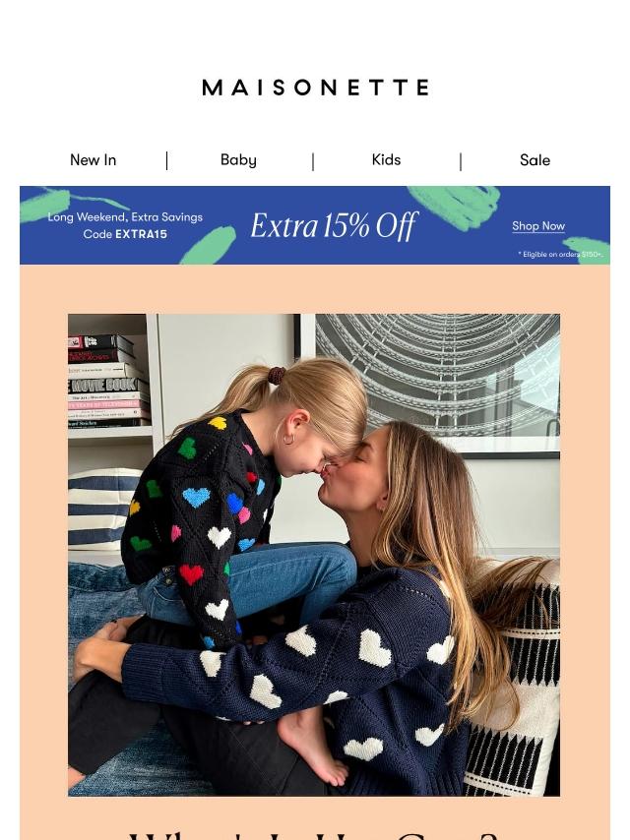Go to the Kids section
Image resolution: width=630 pixels, height=840 pixels.
(x=386, y=160)
